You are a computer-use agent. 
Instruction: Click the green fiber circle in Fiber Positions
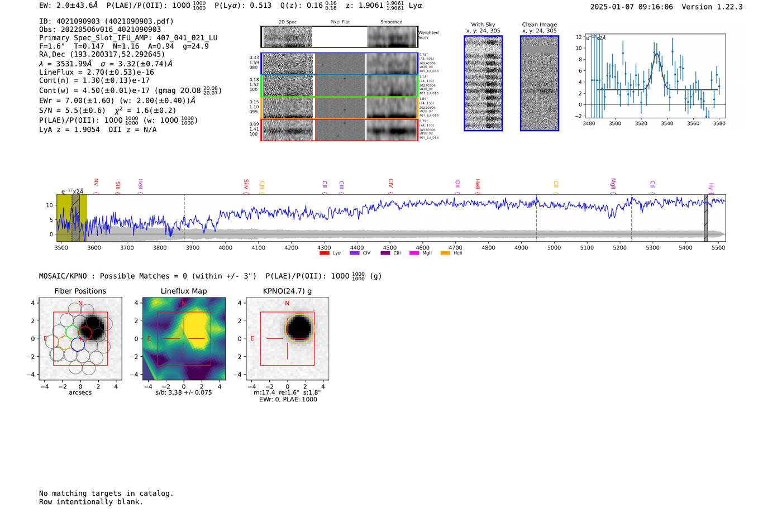73,332
